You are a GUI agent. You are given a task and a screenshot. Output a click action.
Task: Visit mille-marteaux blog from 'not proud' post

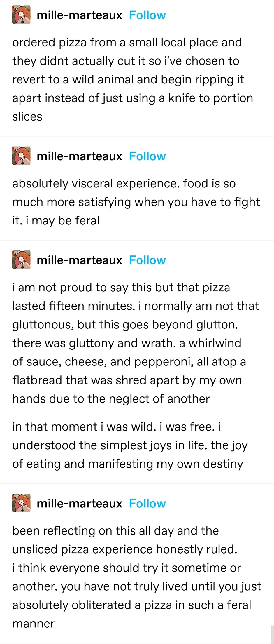pos(79,260)
